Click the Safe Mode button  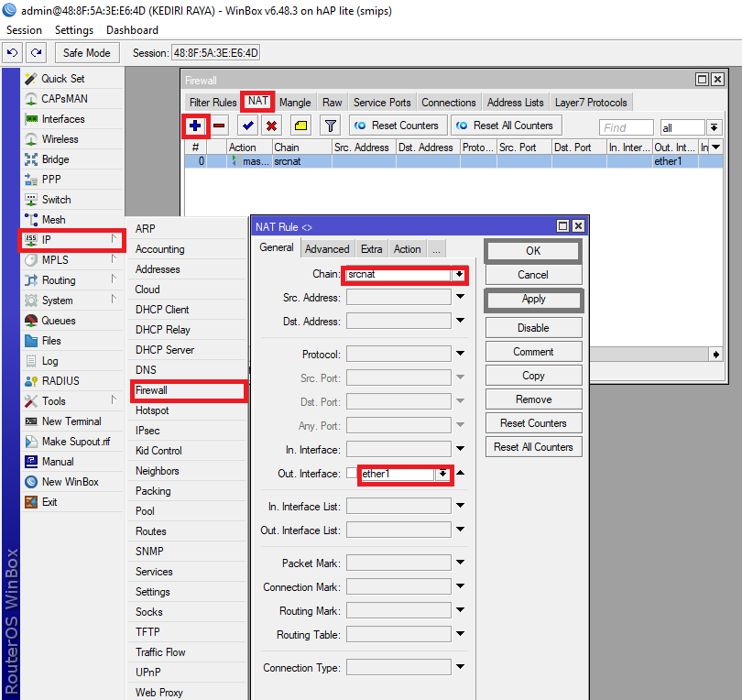[87, 53]
